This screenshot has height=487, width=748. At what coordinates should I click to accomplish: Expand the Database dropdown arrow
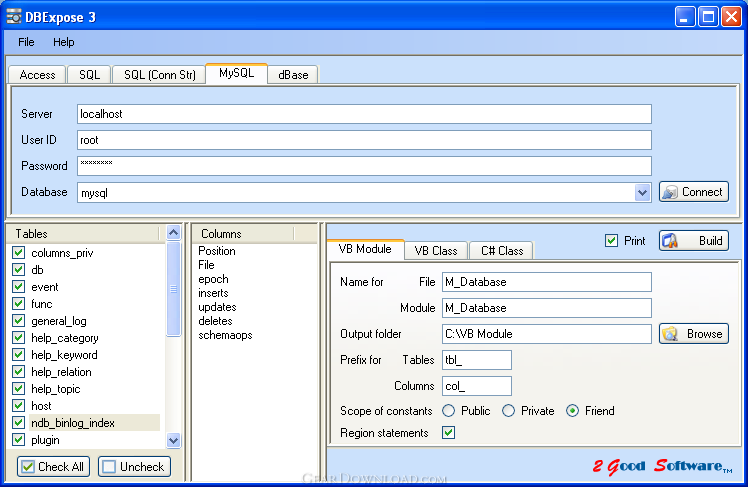point(643,193)
